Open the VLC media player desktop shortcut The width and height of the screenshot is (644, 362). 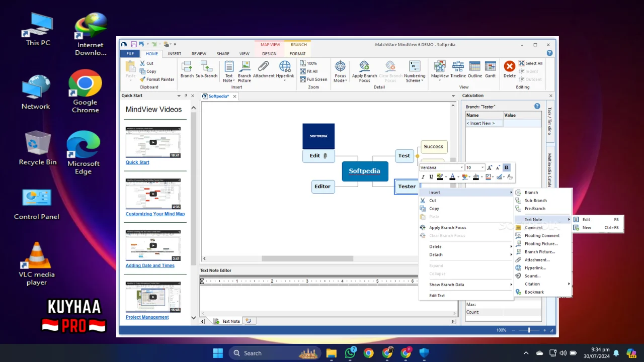(37, 264)
